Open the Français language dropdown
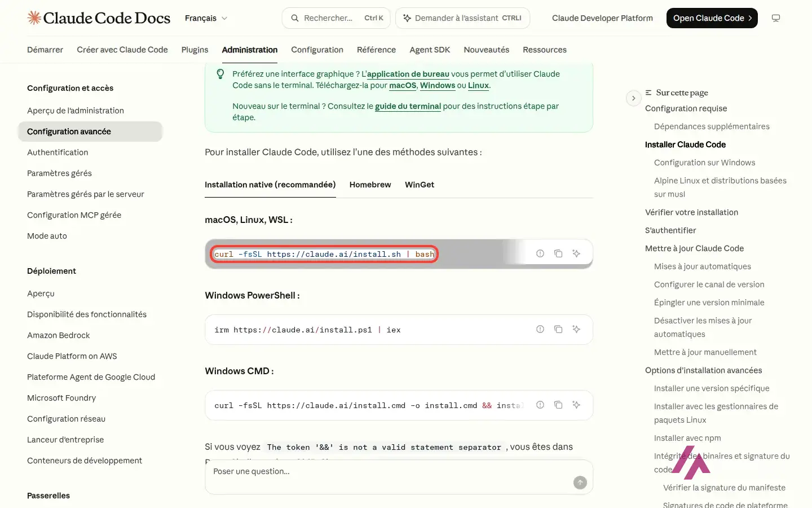Image resolution: width=812 pixels, height=508 pixels. [x=206, y=18]
